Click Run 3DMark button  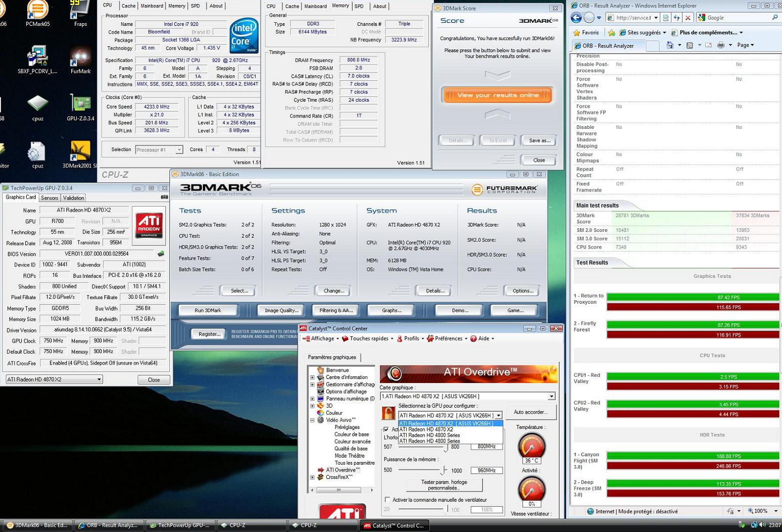208,310
